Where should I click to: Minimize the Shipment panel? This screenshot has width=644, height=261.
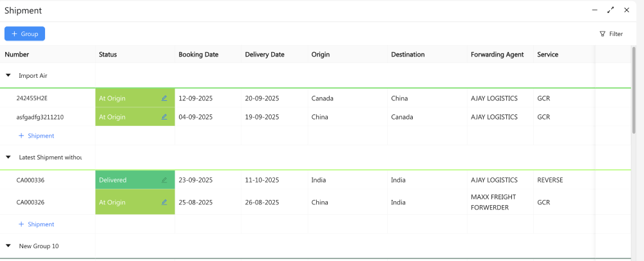pyautogui.click(x=594, y=10)
